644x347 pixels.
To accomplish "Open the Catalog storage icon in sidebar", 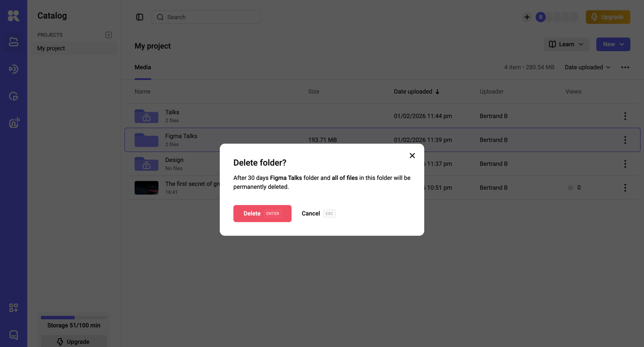I will coord(14,42).
